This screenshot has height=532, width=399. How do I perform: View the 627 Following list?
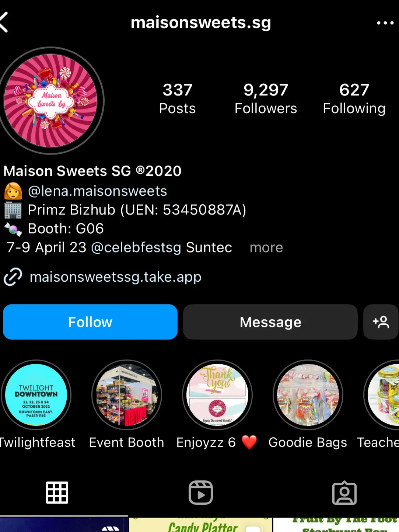click(x=354, y=98)
